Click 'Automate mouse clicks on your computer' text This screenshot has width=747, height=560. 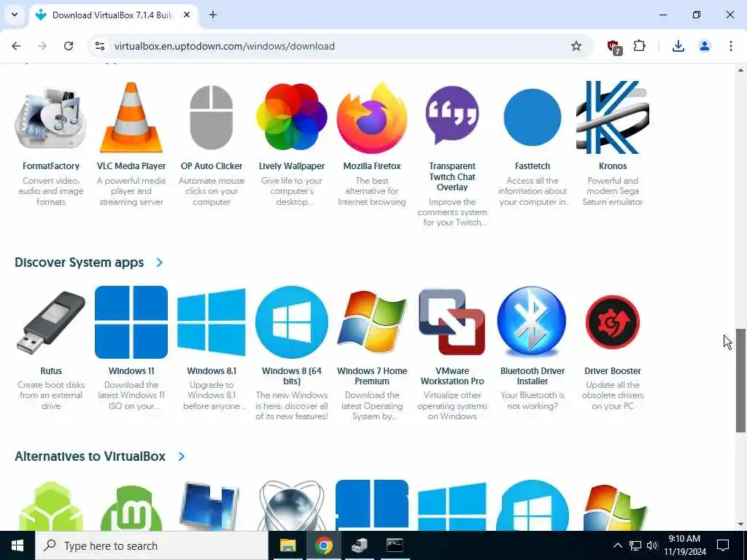pos(211,191)
